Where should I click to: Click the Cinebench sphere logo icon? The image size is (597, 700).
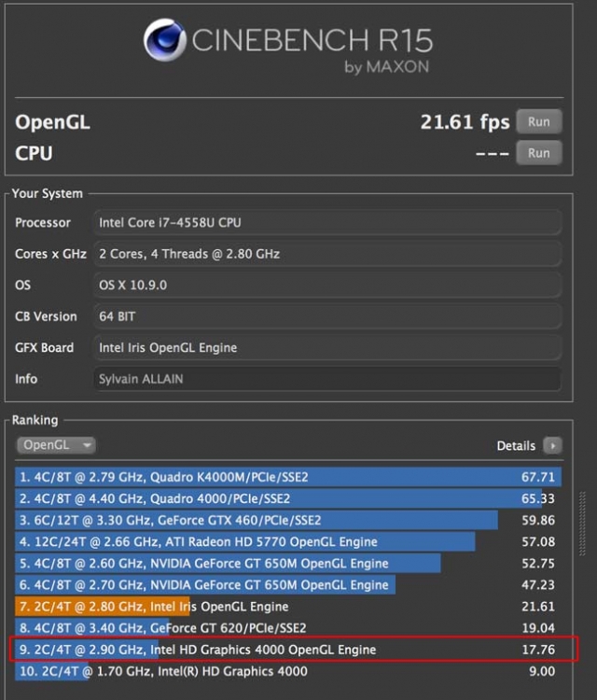(x=165, y=40)
